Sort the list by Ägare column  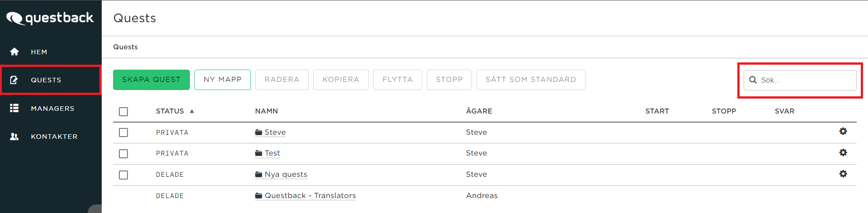point(479,111)
